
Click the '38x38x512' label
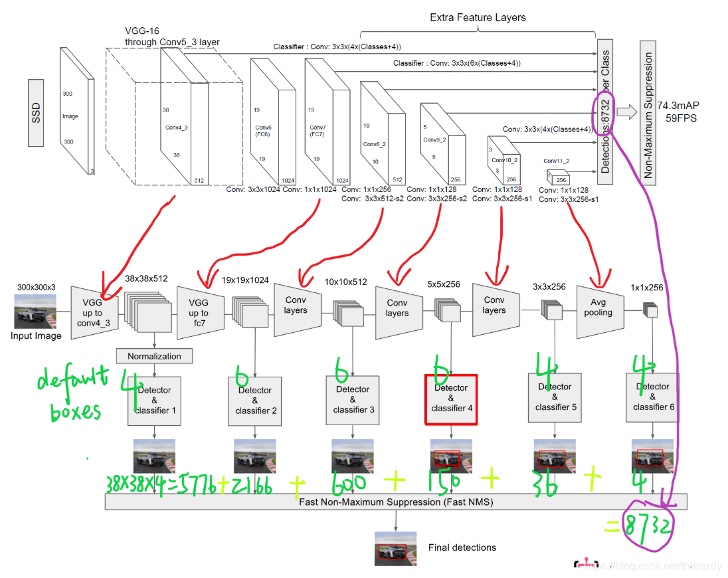pos(146,278)
